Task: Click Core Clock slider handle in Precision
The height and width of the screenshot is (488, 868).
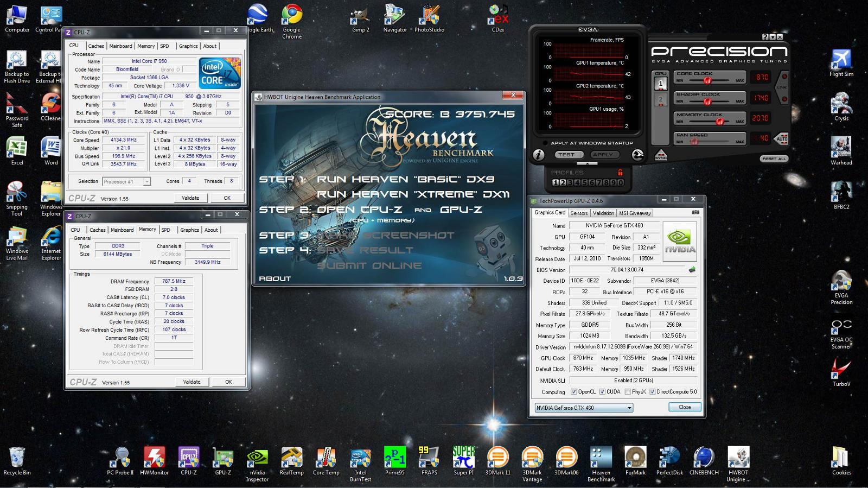Action: click(707, 80)
